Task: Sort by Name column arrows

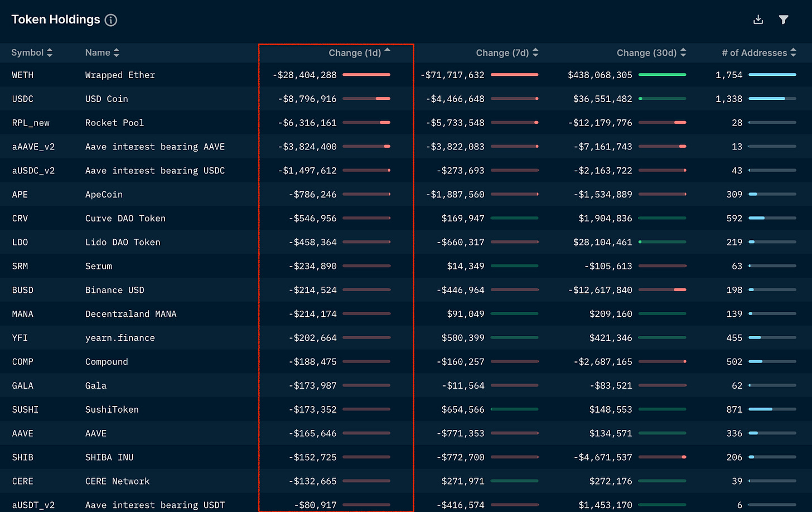Action: click(117, 52)
